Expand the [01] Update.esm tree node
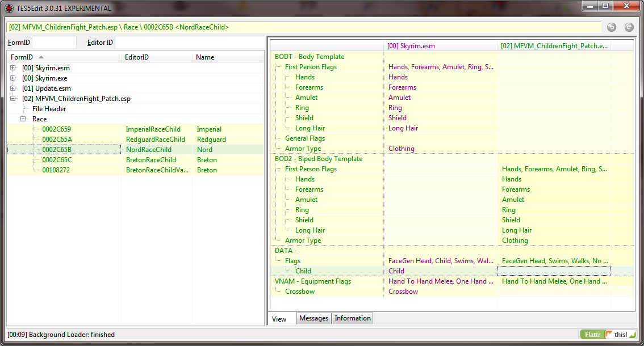 point(13,88)
